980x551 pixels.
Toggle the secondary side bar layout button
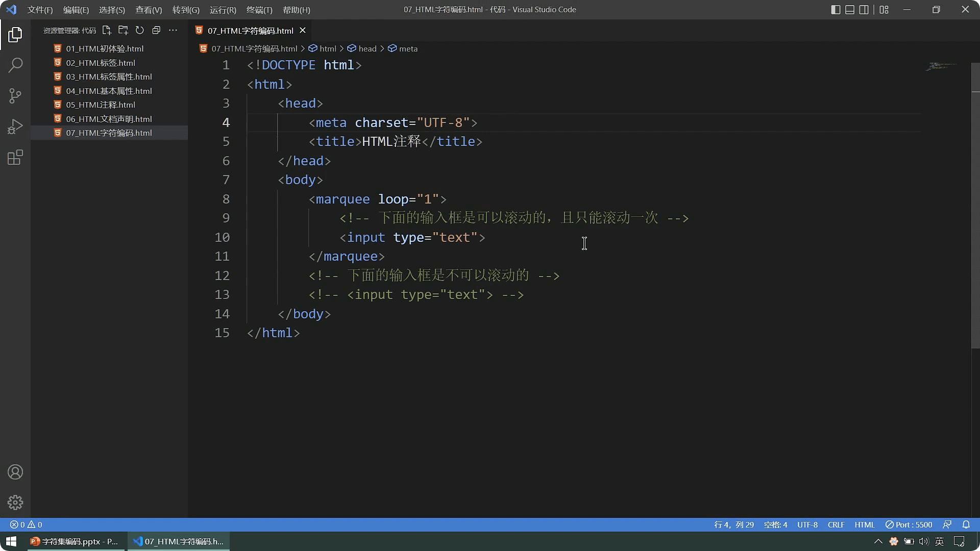864,10
